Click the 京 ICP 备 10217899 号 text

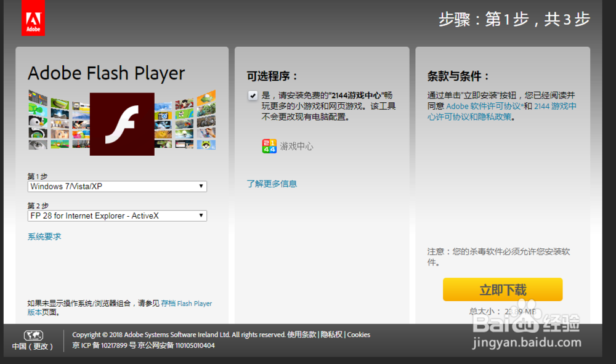104,346
